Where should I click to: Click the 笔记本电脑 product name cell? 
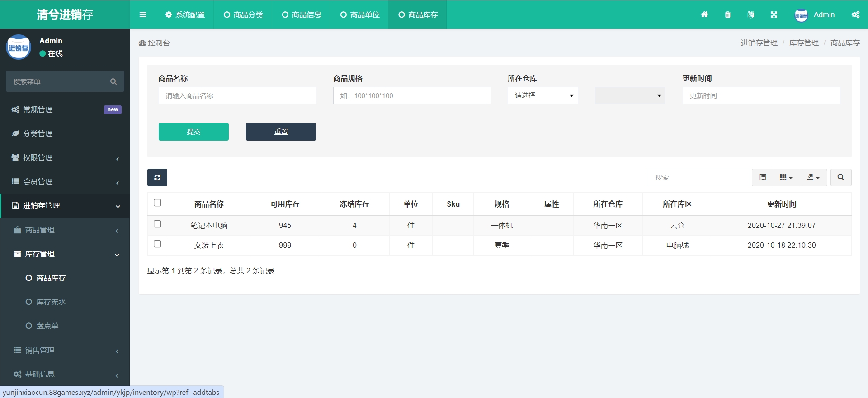(x=209, y=225)
